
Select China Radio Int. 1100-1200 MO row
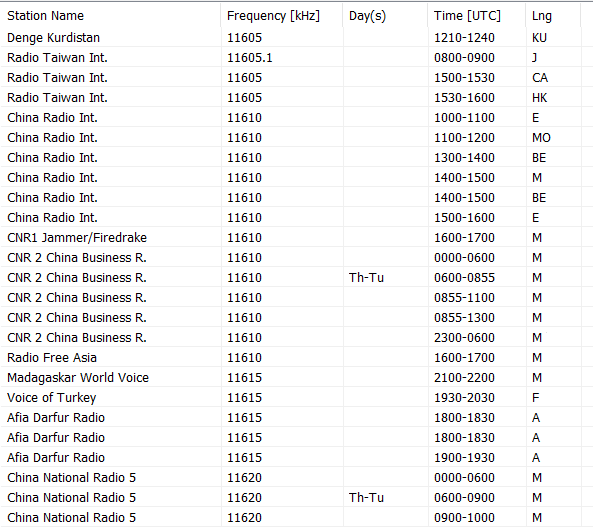pos(290,138)
